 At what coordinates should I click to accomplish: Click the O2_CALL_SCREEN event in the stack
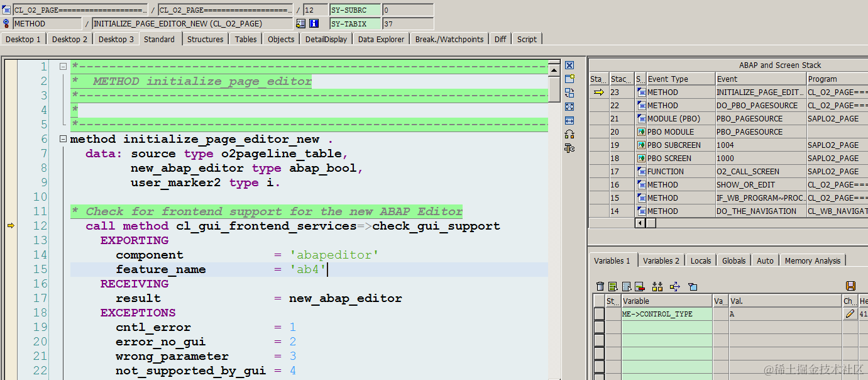click(761, 171)
